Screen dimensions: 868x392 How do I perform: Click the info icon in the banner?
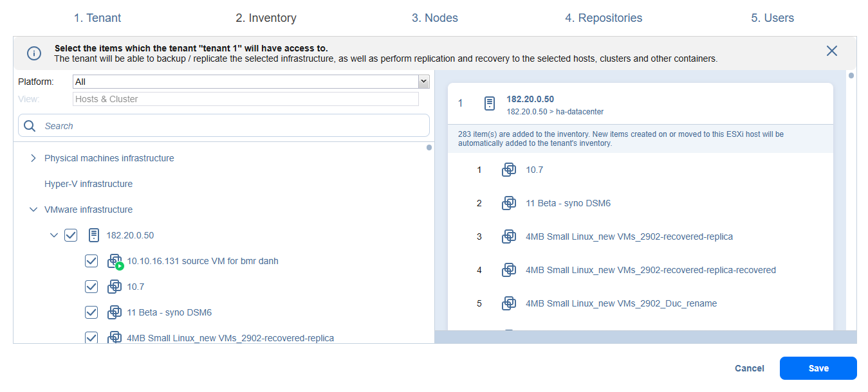(x=34, y=53)
